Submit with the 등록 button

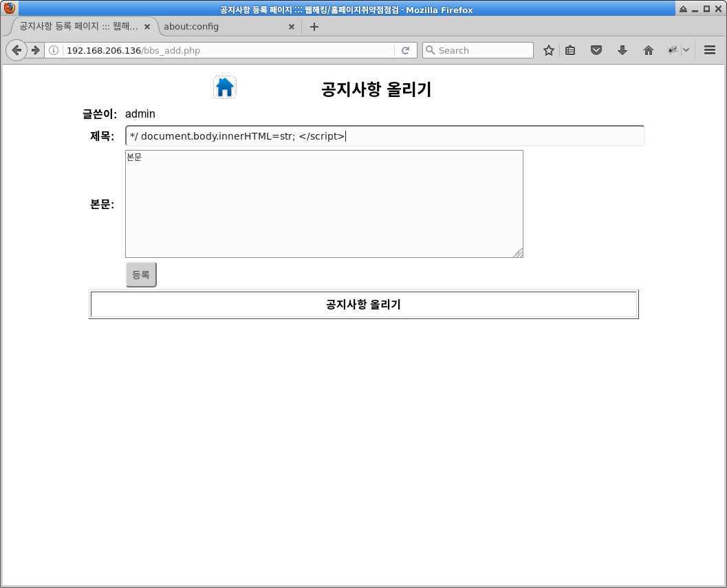click(x=141, y=274)
